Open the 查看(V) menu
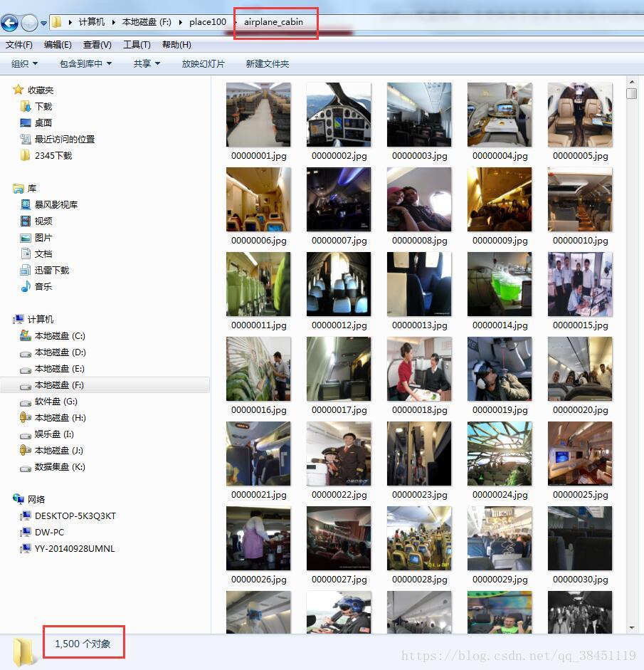 [x=97, y=44]
